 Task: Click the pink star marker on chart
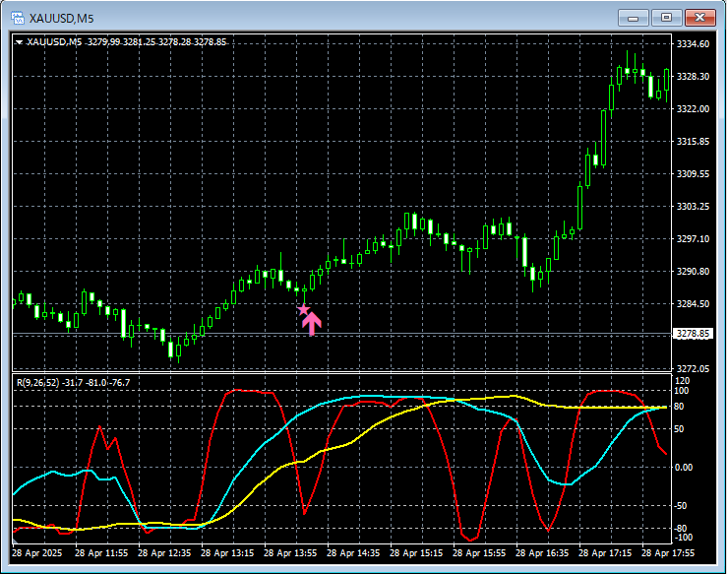[x=304, y=310]
